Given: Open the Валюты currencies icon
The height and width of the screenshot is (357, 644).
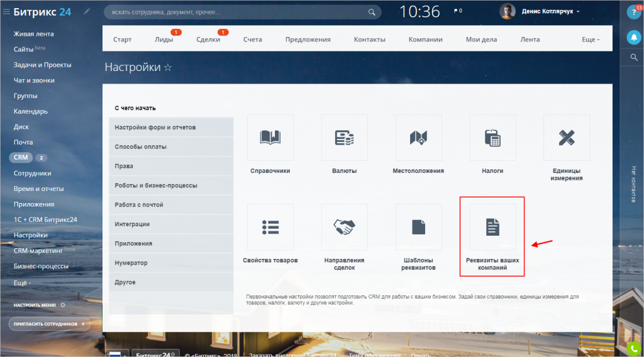Looking at the screenshot, I should [344, 138].
